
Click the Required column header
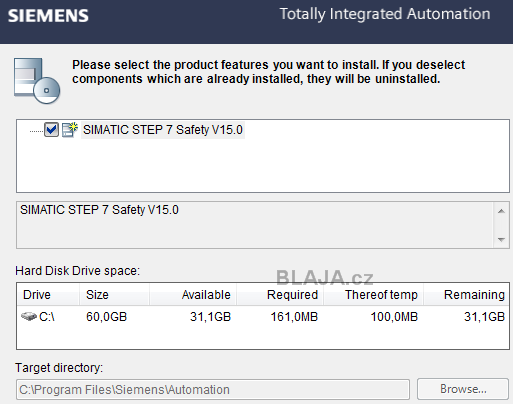click(x=280, y=295)
